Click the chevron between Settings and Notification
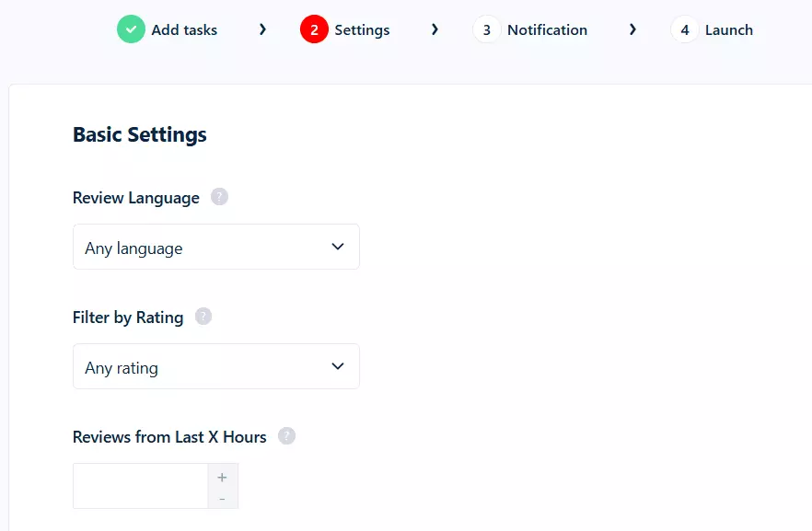The width and height of the screenshot is (812, 531). click(x=435, y=29)
